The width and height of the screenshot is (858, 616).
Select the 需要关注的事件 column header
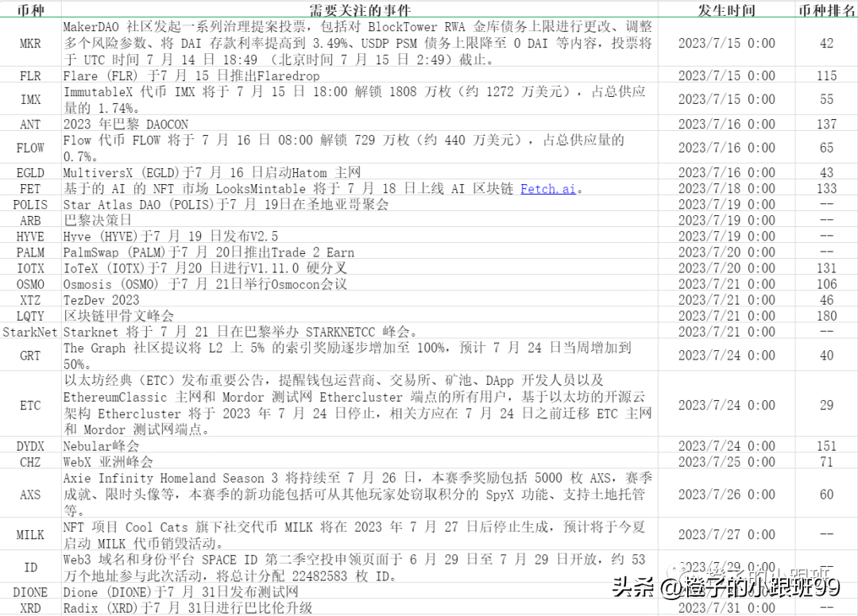[x=360, y=10]
